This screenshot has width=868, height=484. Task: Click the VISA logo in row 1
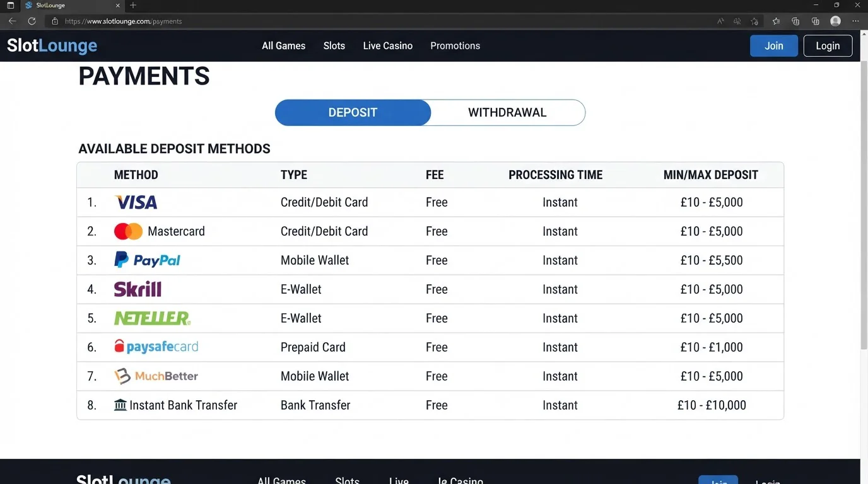(136, 202)
